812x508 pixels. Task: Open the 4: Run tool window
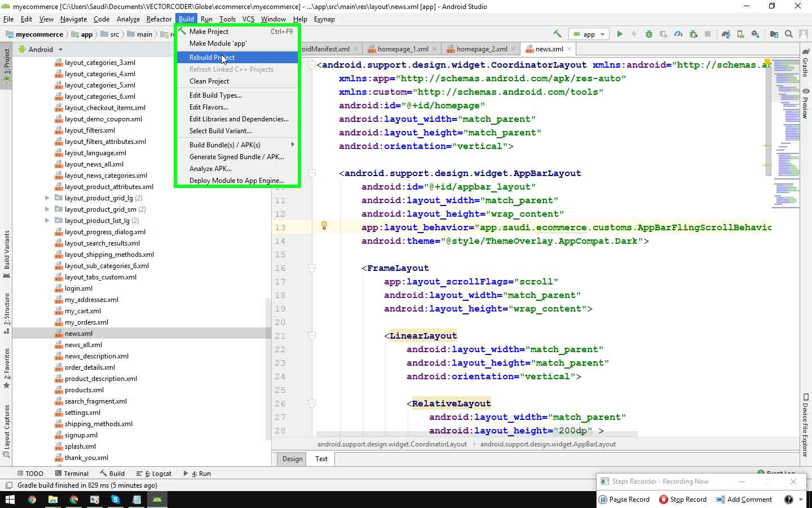[197, 474]
